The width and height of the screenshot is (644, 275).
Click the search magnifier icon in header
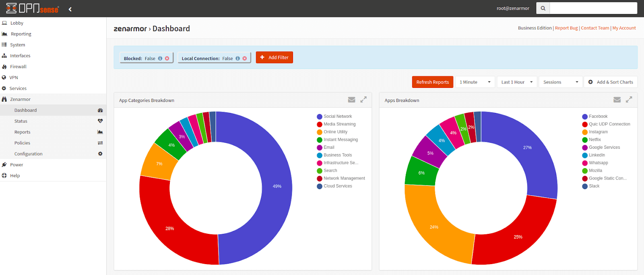coord(543,8)
